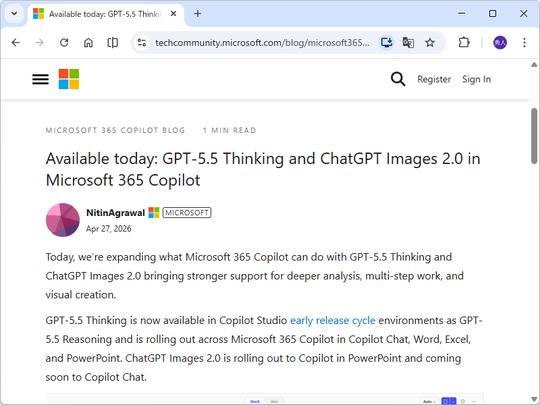
Task: Install the page as an app
Action: coord(387,43)
